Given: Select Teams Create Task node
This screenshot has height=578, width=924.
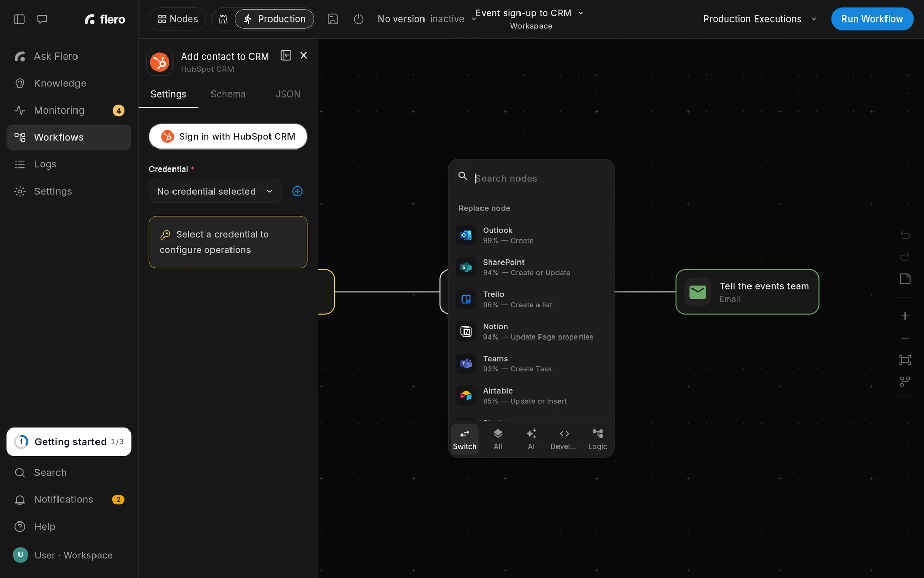Looking at the screenshot, I should (531, 364).
